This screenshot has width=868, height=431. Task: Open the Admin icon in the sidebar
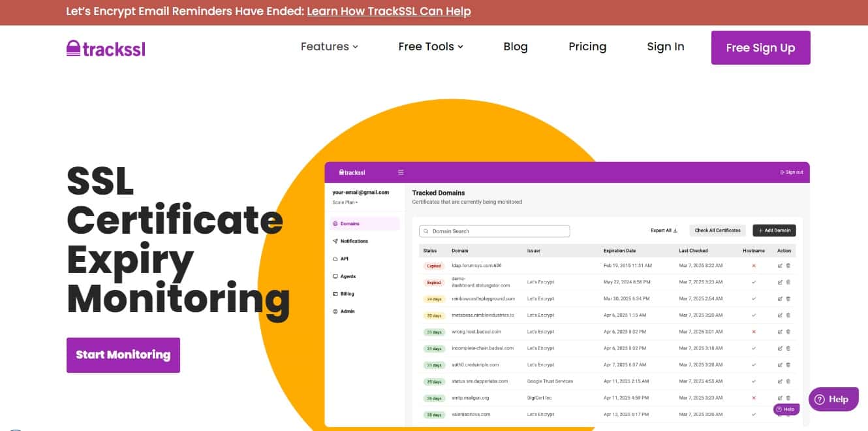point(335,311)
